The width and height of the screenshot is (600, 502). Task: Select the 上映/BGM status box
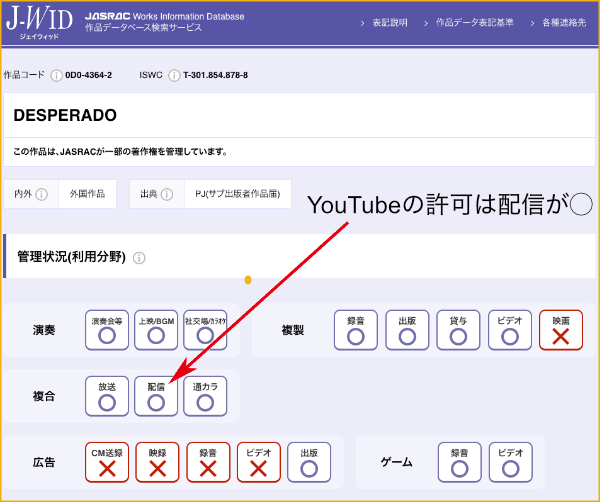tap(156, 330)
